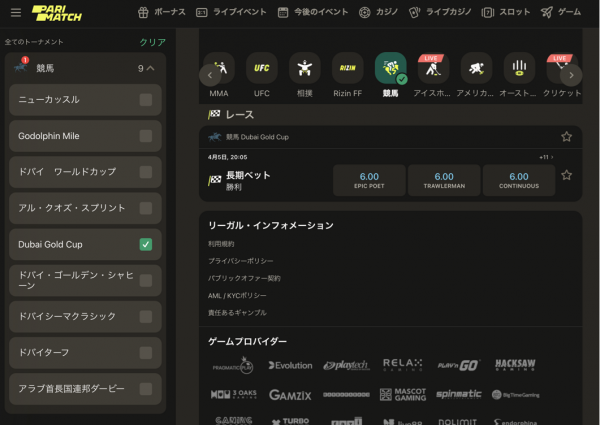Click the 3 Oaks provider logo
The height and width of the screenshot is (425, 600).
234,394
